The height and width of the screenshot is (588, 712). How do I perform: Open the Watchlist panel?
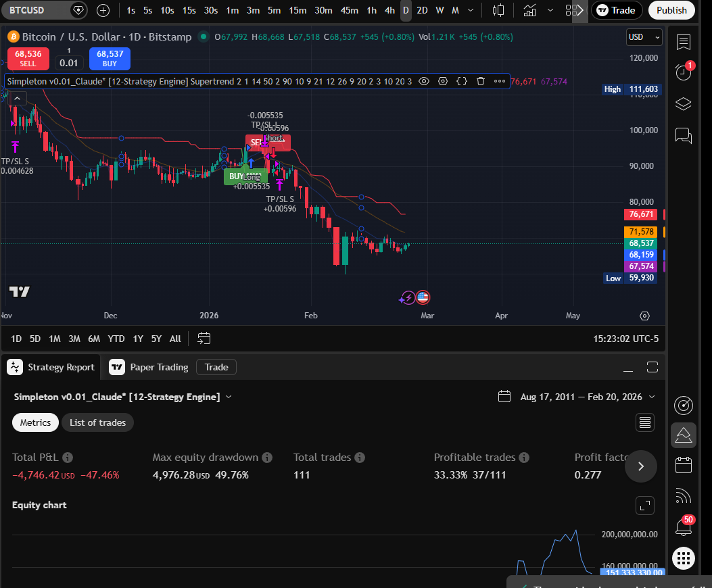click(x=683, y=42)
